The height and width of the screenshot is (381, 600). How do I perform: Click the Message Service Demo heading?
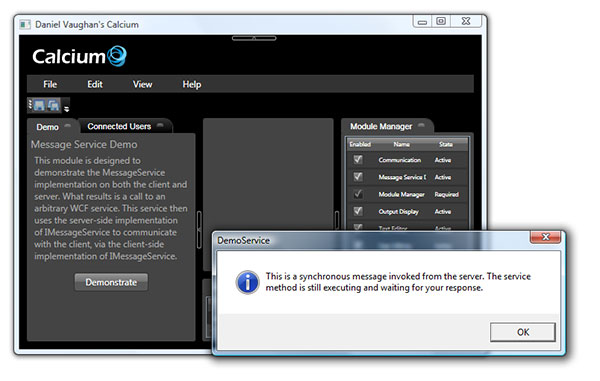pos(84,145)
